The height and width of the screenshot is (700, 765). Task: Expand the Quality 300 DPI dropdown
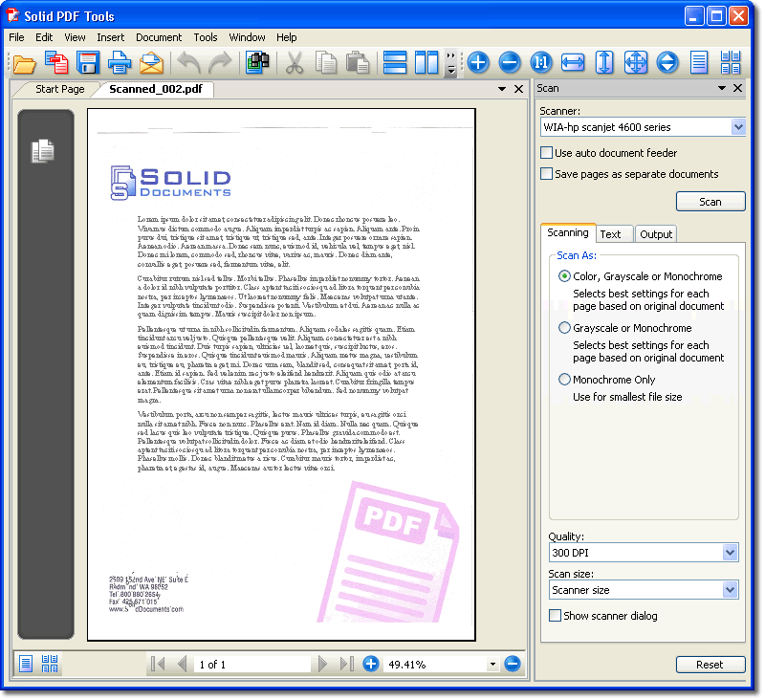coord(731,553)
